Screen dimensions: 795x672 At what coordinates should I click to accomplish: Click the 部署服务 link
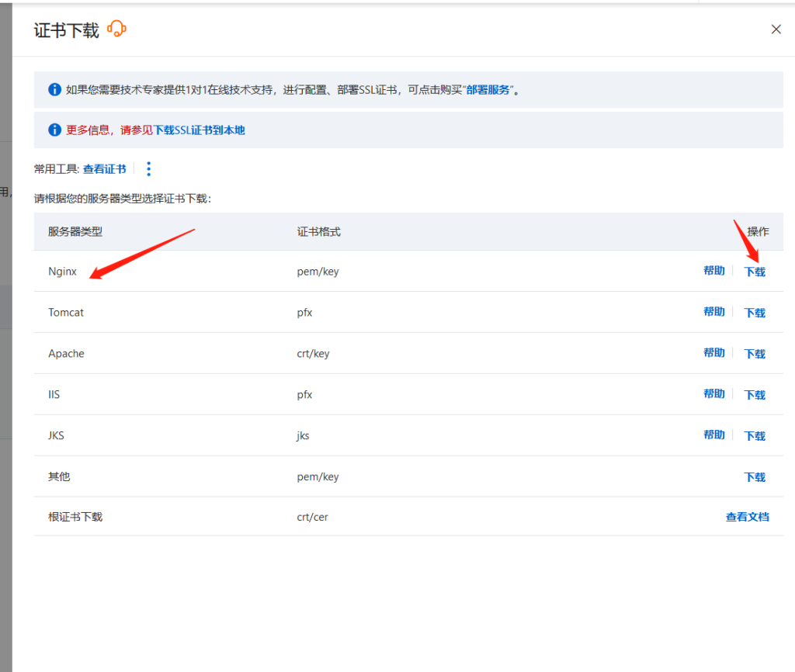coord(488,89)
